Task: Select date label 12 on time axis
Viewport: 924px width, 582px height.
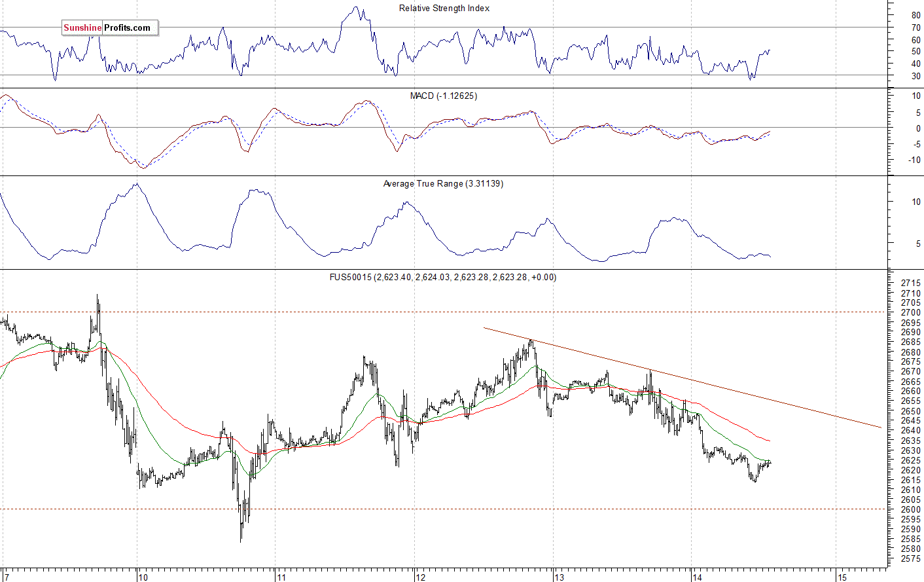Action: click(x=420, y=577)
